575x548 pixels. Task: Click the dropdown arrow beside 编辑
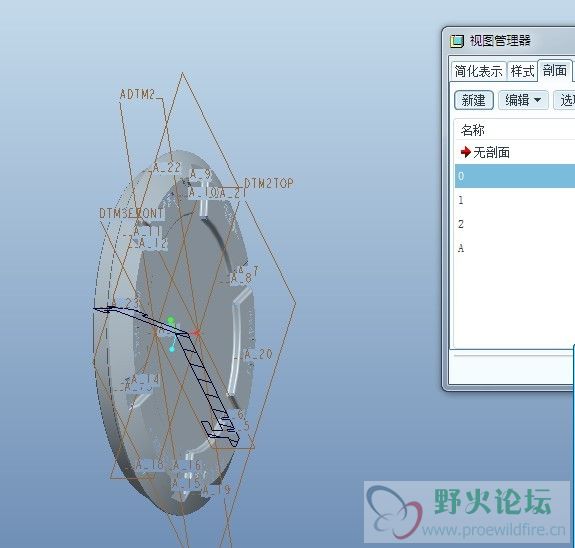(538, 100)
